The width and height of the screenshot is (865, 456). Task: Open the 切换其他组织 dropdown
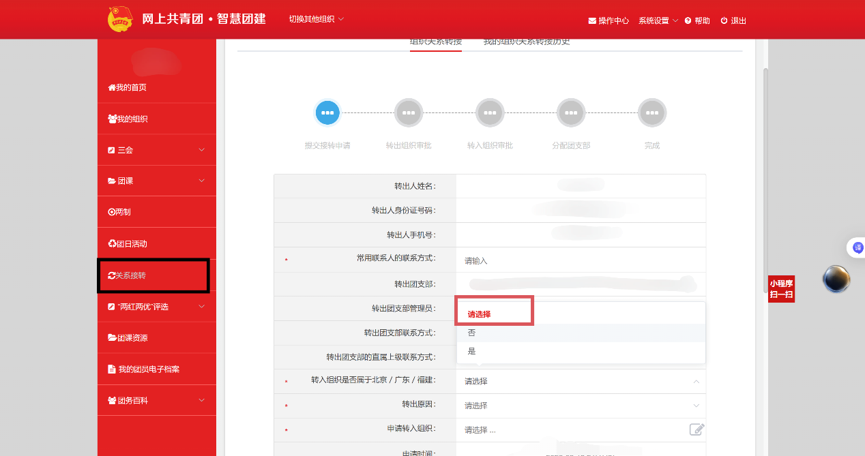(x=316, y=19)
